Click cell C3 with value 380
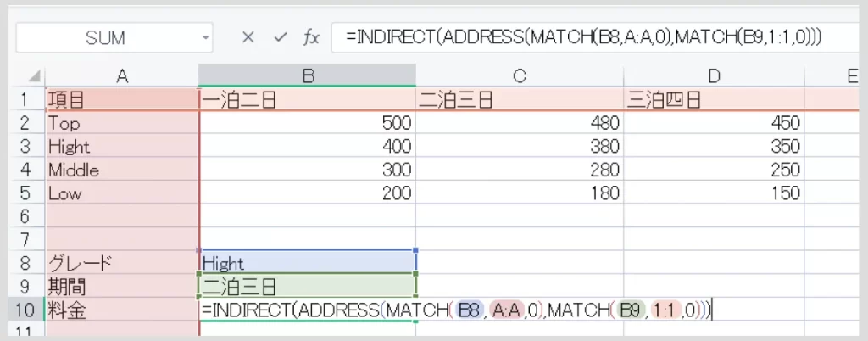The width and height of the screenshot is (868, 341). tap(520, 147)
